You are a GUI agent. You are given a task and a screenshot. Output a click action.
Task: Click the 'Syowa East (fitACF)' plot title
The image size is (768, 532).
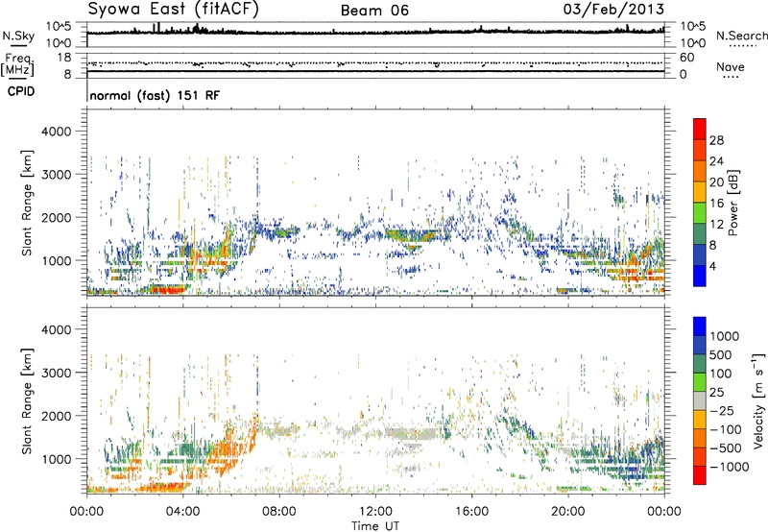(x=174, y=9)
